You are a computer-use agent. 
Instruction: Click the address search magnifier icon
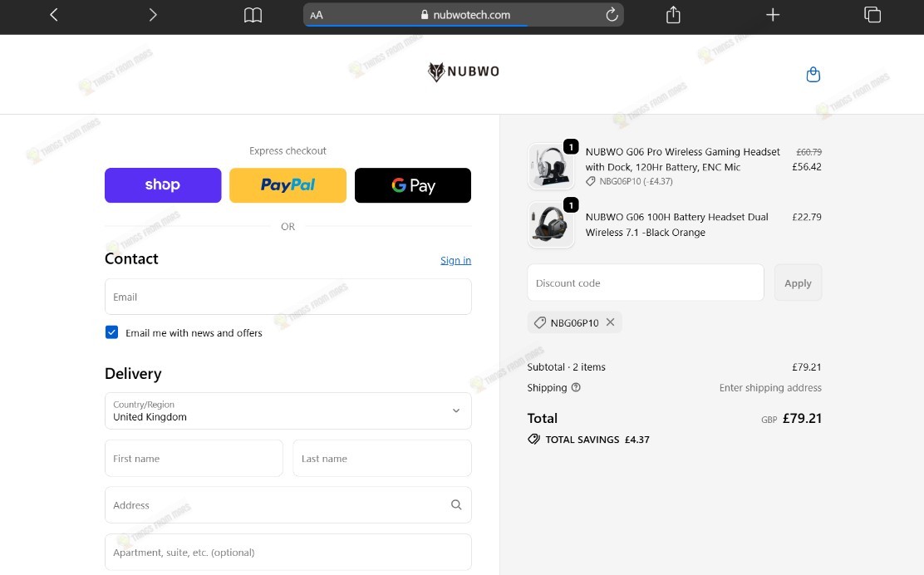coord(456,505)
